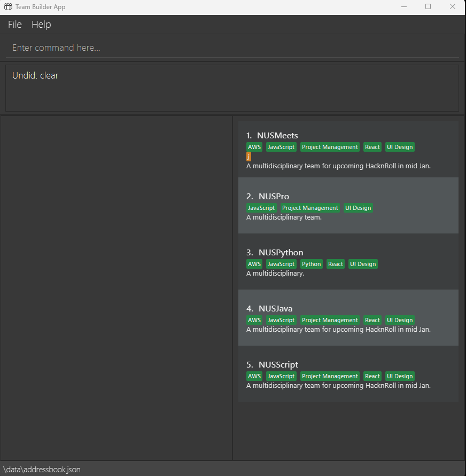Image resolution: width=466 pixels, height=476 pixels.
Task: Select the NUSPython team name
Action: [281, 253]
